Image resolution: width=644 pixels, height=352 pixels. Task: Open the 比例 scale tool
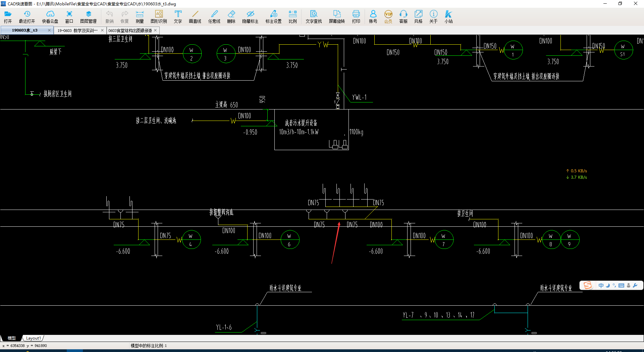coord(292,17)
